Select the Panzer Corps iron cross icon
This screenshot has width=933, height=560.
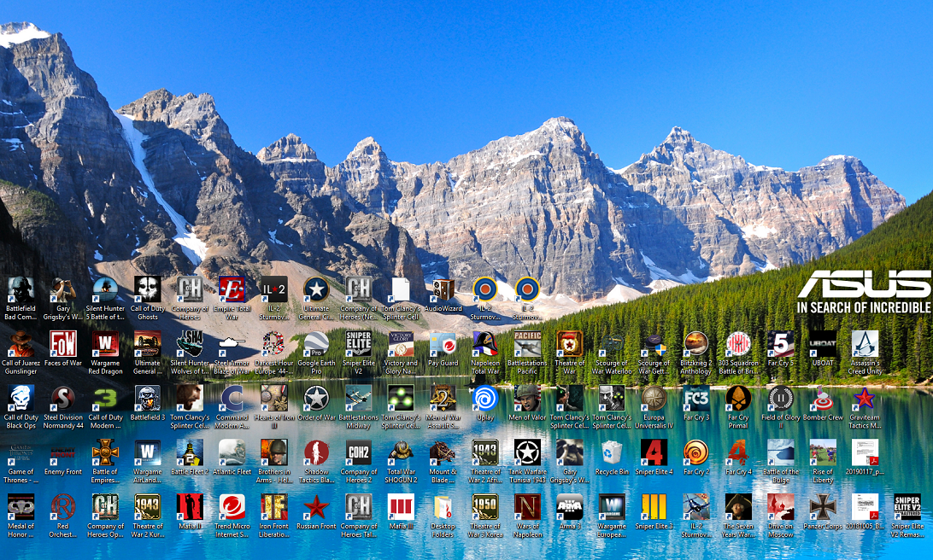822,507
